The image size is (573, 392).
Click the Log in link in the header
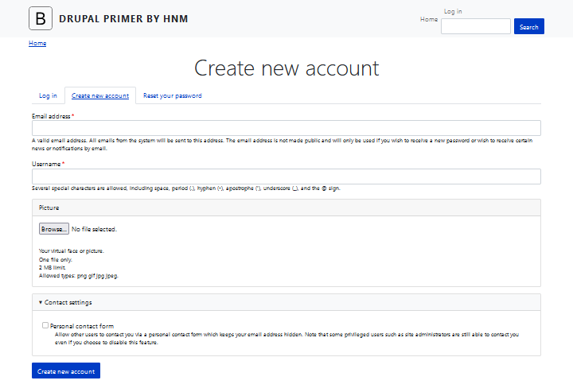click(453, 11)
